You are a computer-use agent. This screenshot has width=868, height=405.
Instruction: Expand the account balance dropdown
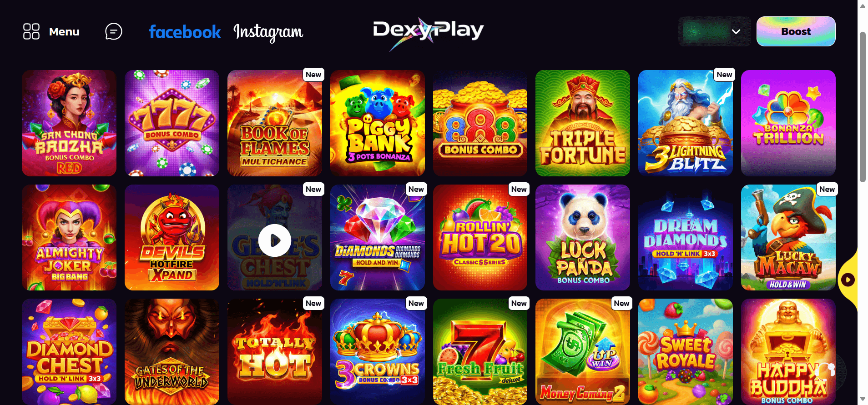pos(714,31)
